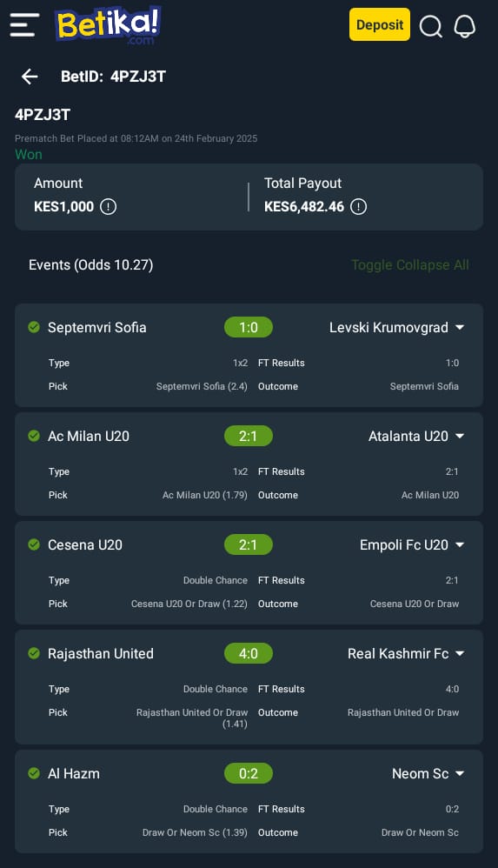Click the 1:0 score badge
498x868 pixels.
[249, 327]
